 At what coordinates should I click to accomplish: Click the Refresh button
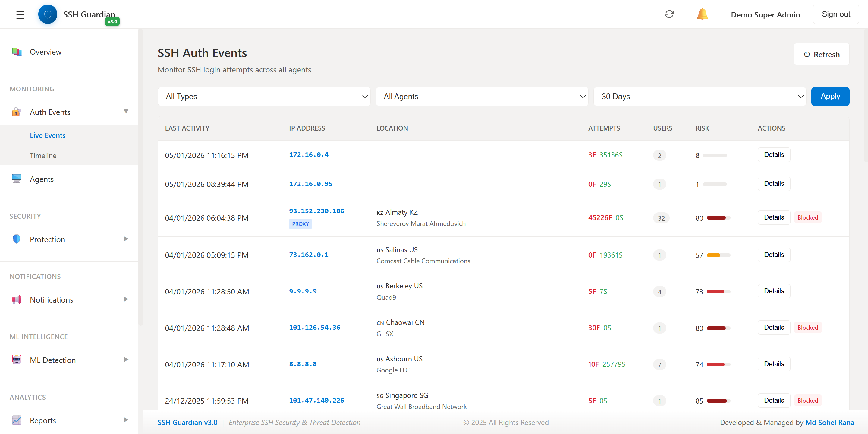click(822, 54)
